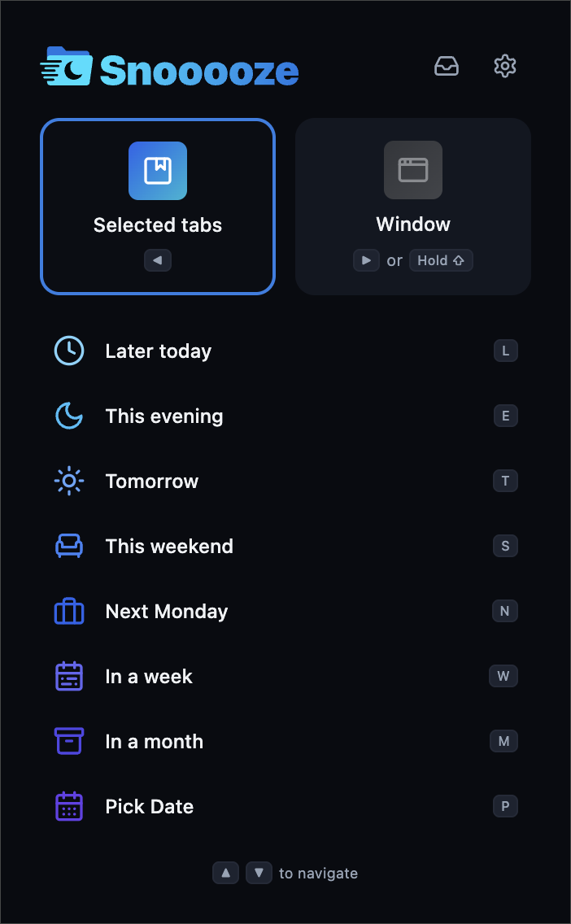Click the down arrow navigation badge

[x=259, y=872]
